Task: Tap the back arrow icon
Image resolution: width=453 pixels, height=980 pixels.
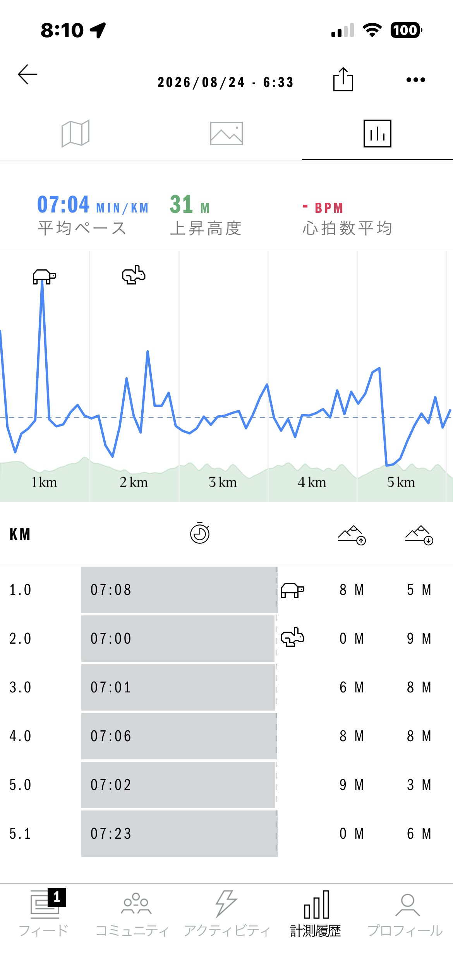Action: coord(27,74)
